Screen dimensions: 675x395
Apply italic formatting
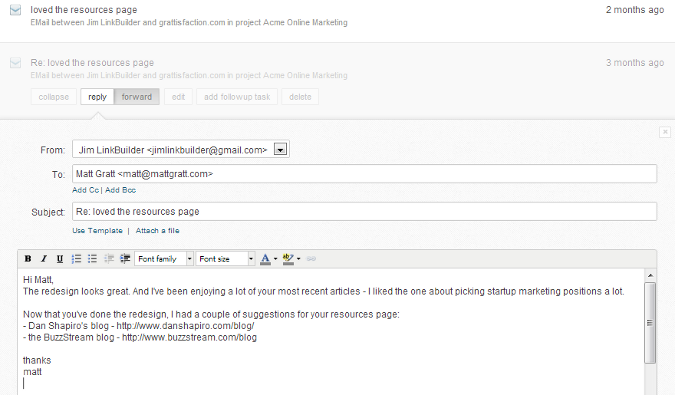43,259
